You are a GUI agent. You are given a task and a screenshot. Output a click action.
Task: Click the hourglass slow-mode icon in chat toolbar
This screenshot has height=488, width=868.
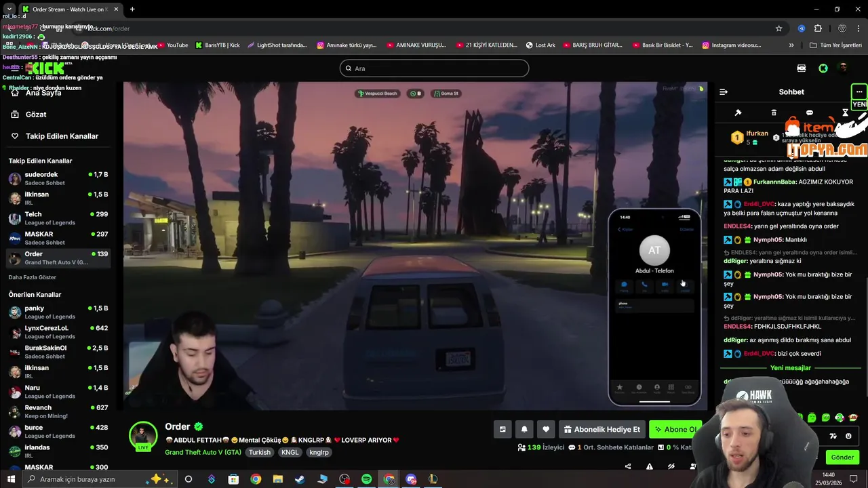tap(845, 113)
